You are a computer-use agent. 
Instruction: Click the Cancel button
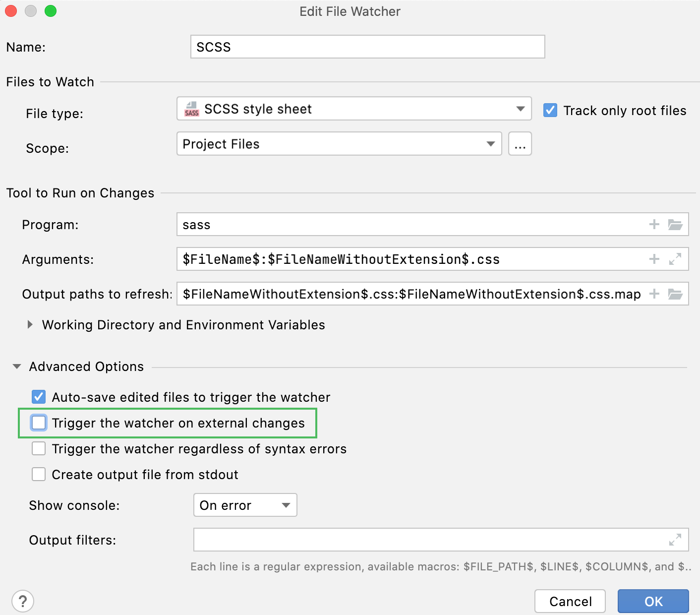[570, 601]
